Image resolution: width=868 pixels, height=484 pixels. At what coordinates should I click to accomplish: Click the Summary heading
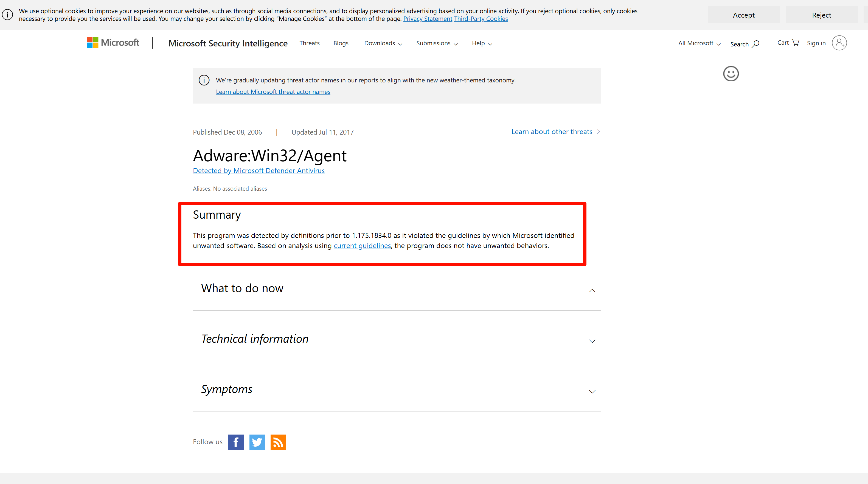click(217, 215)
